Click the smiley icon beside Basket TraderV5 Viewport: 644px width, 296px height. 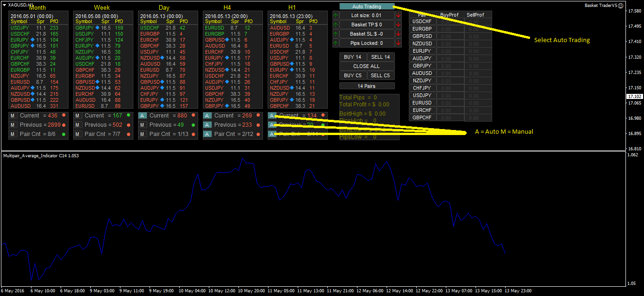click(621, 6)
